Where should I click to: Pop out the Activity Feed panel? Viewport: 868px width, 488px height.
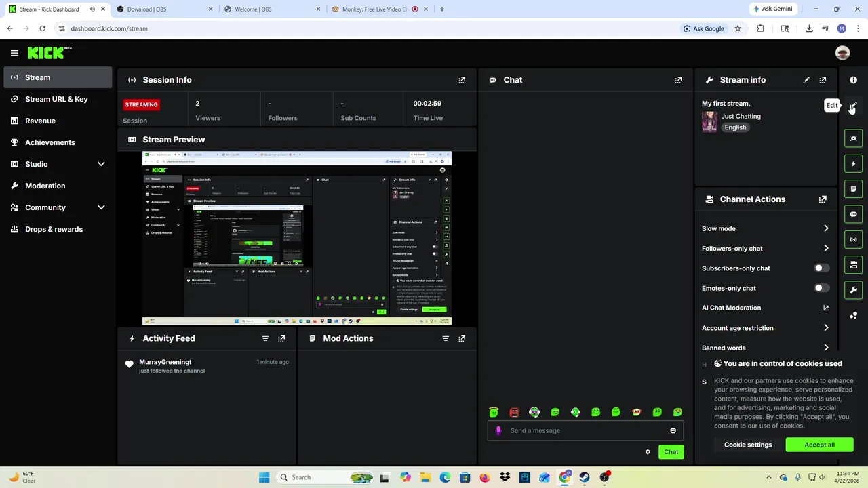(281, 338)
